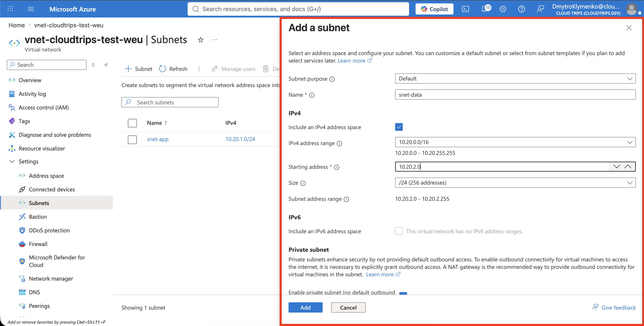Show info tooltip for Size
The width and height of the screenshot is (644, 326).
pos(303,183)
